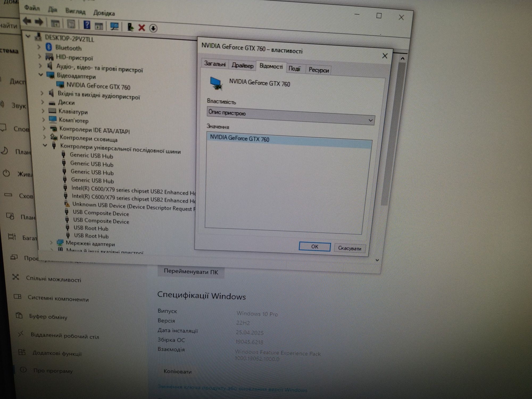Expand Вхідні та вихідні аудіопристрої
This screenshot has height=399, width=532.
[42, 93]
